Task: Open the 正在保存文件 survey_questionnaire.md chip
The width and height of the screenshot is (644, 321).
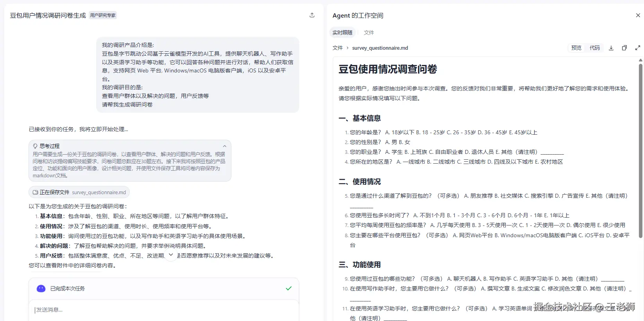Action: tap(79, 192)
